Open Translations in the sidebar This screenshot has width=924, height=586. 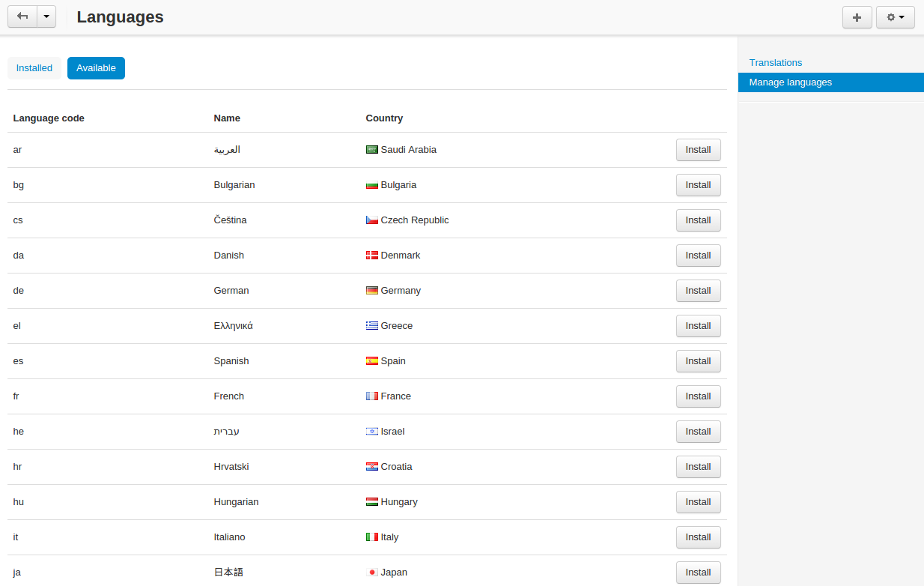coord(776,63)
